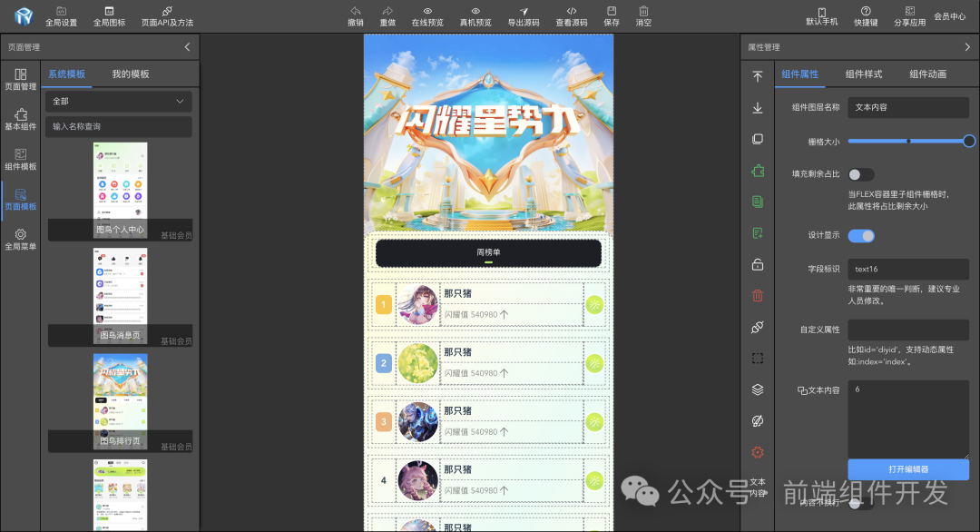Image resolution: width=980 pixels, height=532 pixels.
Task: Click the green stacked document icon
Action: click(x=758, y=202)
